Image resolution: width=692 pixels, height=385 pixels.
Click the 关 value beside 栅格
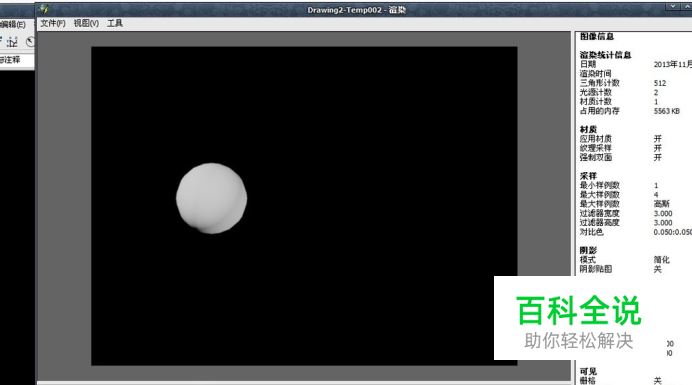[x=658, y=380]
